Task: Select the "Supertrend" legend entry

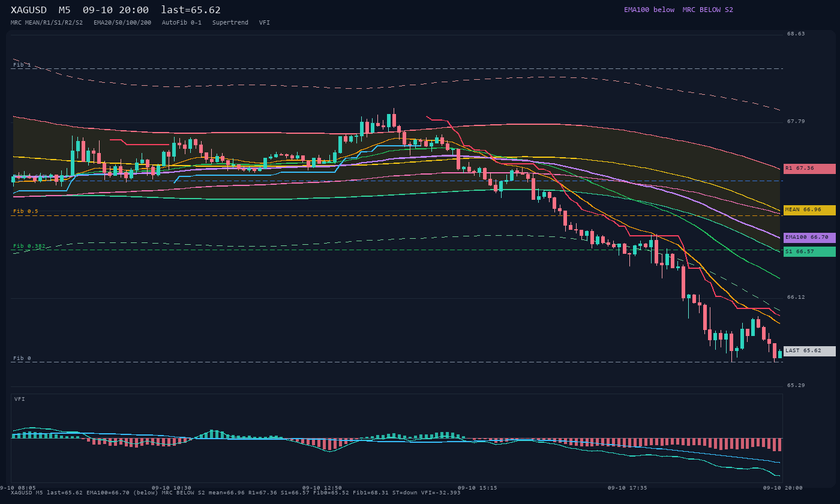Action: pyautogui.click(x=230, y=23)
